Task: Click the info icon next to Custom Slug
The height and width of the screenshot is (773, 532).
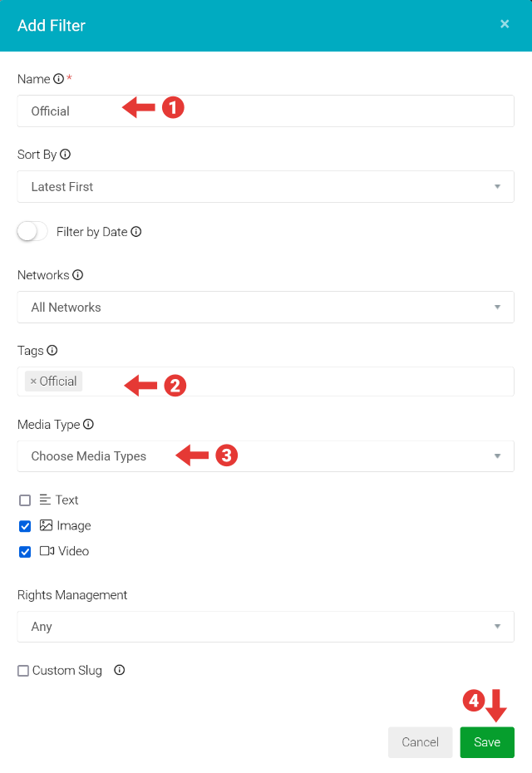Action: (119, 670)
